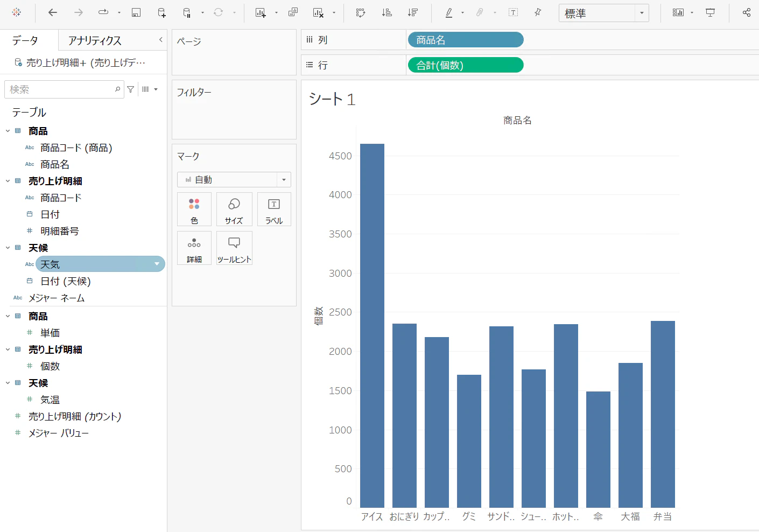Screen dimensions: 759x532
Task: Sort bars ascending with the toolbar icon
Action: point(386,12)
